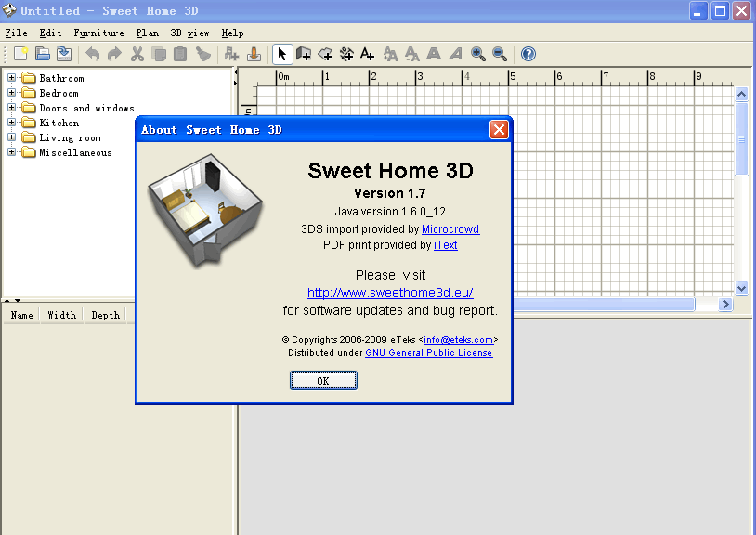Click the Copy icon in toolbar

159,54
